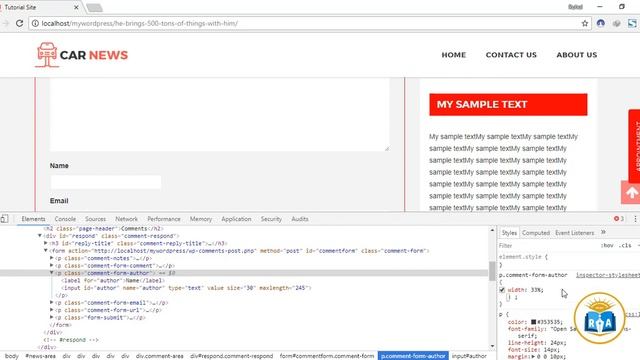This screenshot has height=360, width=640.
Task: Click in the Name input field
Action: [106, 182]
